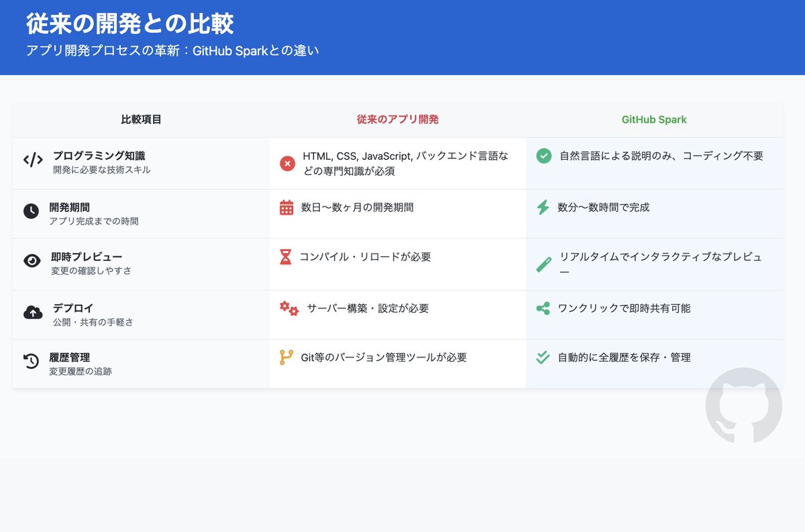Click the green checkmark circle icon

click(x=542, y=156)
